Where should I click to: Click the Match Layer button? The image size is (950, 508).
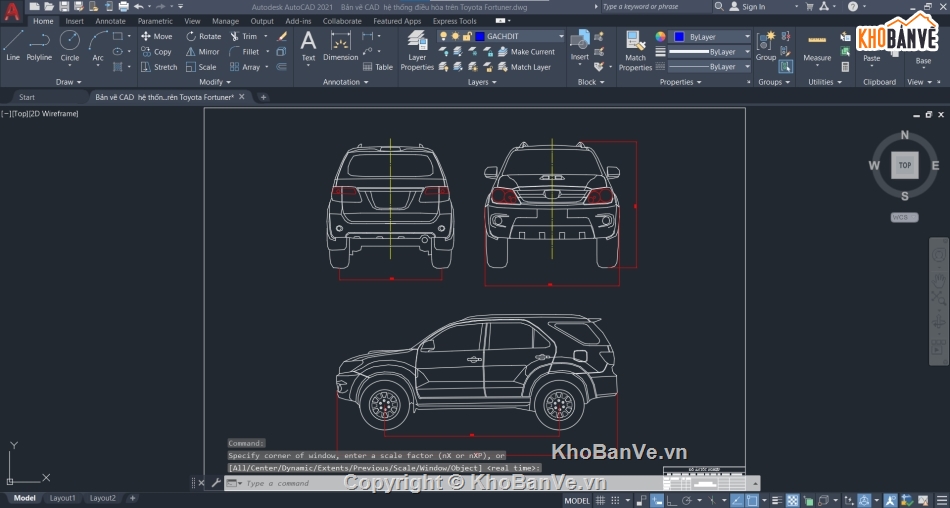(x=525, y=67)
